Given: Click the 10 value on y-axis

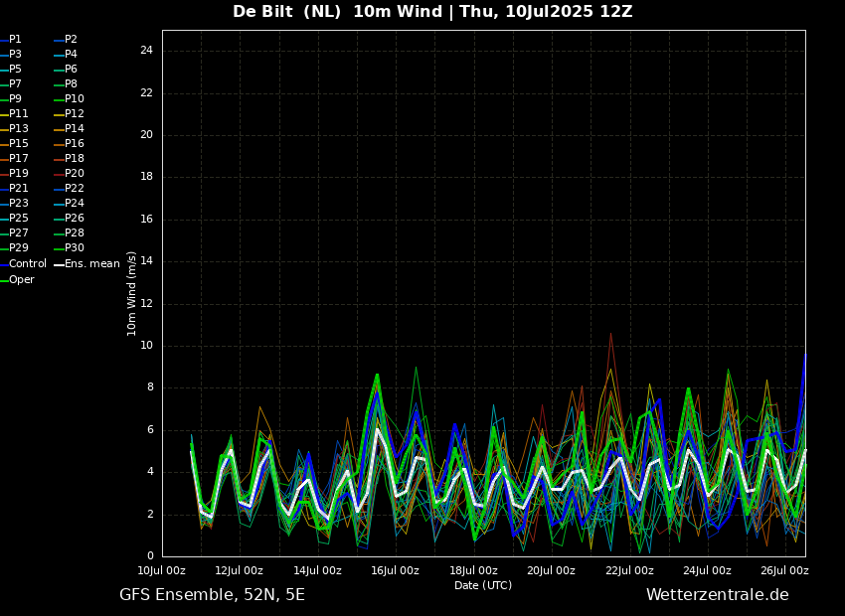Looking at the screenshot, I should tap(146, 346).
